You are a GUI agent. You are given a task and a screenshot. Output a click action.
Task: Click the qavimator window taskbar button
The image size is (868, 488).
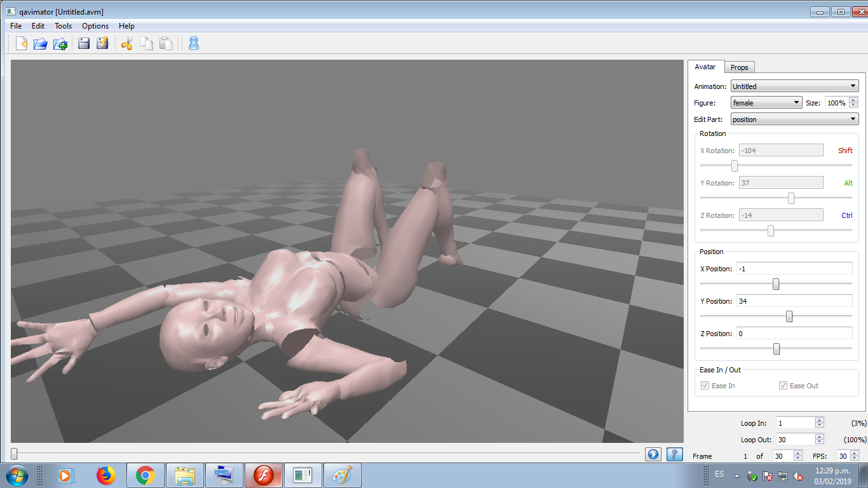pyautogui.click(x=303, y=475)
